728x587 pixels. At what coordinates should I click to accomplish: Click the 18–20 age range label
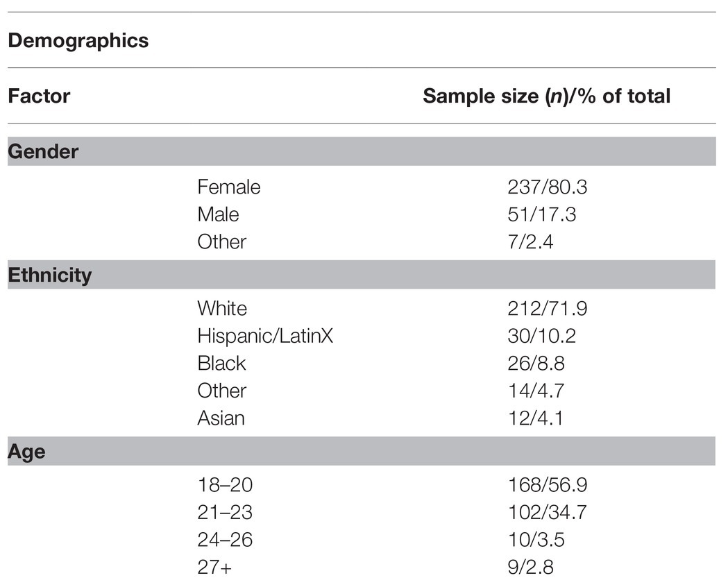pos(225,485)
